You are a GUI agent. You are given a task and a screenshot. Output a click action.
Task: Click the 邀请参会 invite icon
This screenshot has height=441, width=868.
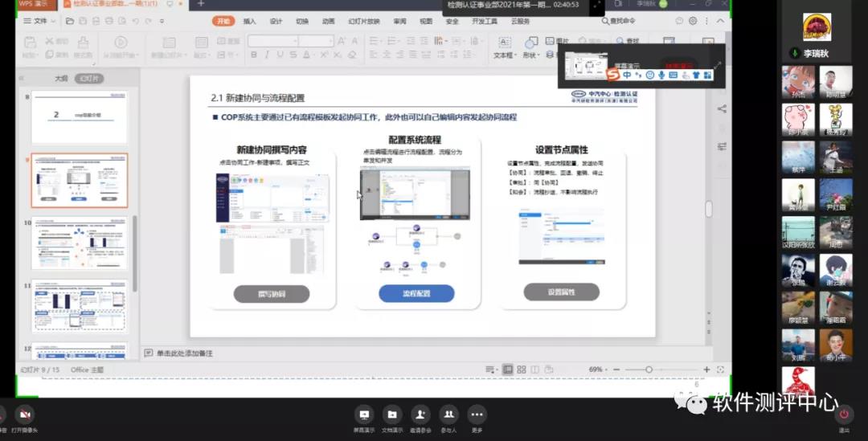click(420, 414)
